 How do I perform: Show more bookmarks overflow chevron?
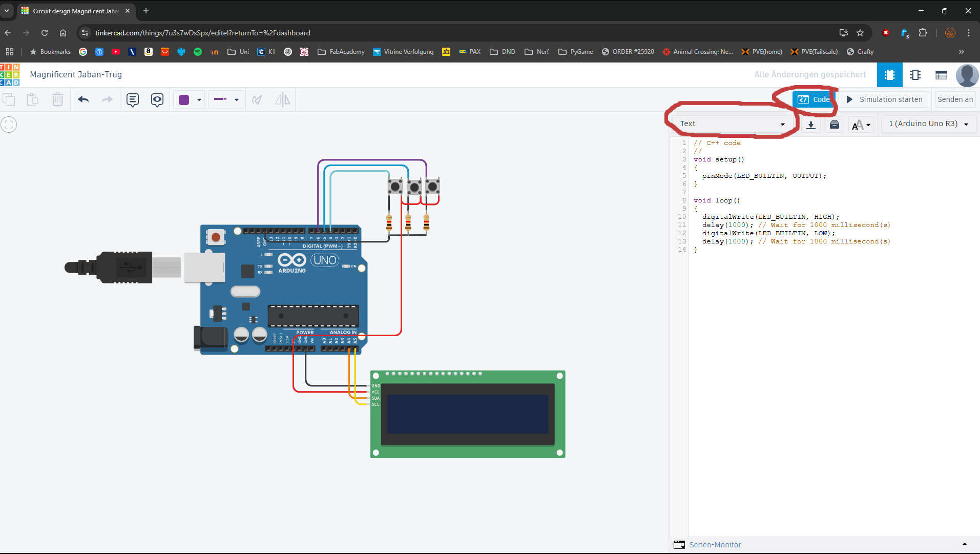pos(962,52)
